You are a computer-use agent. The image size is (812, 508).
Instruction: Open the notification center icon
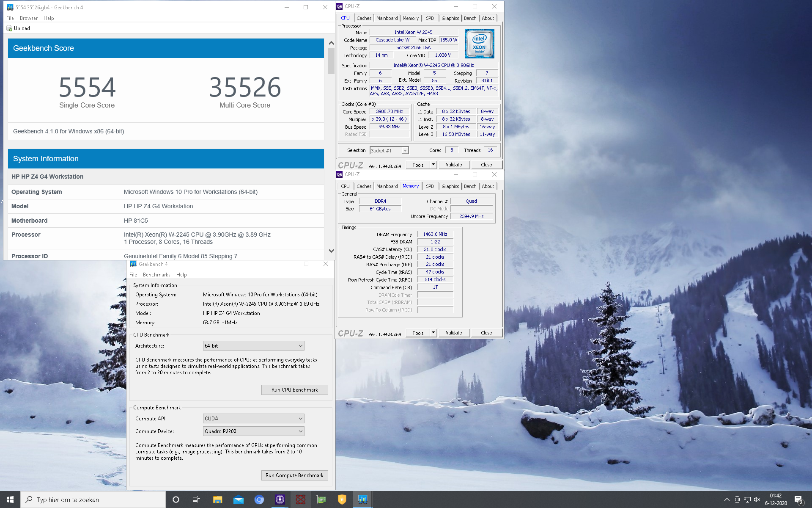799,500
